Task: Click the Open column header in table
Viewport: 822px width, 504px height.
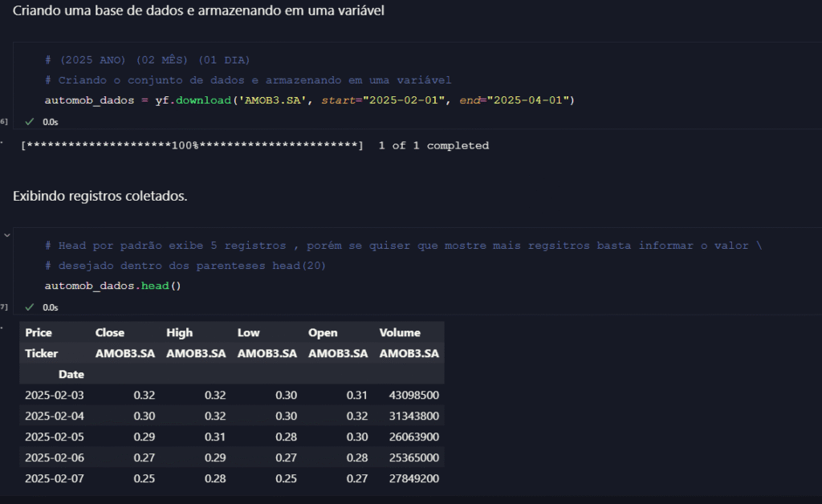Action: point(323,332)
